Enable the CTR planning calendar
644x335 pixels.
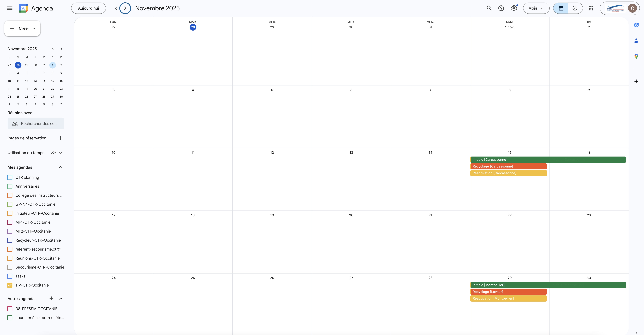10,177
